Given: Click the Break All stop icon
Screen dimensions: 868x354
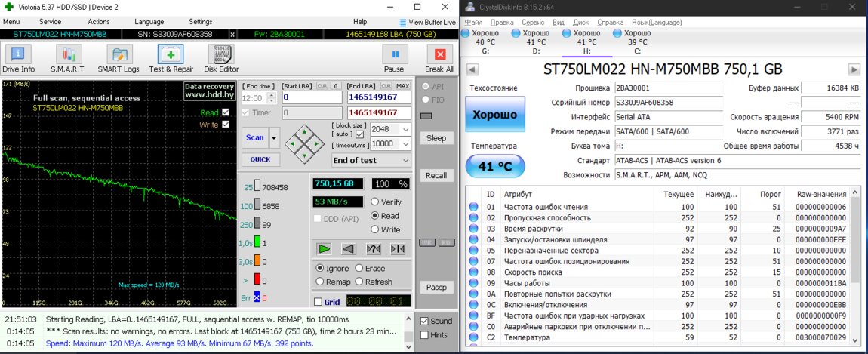Looking at the screenshot, I should (439, 59).
